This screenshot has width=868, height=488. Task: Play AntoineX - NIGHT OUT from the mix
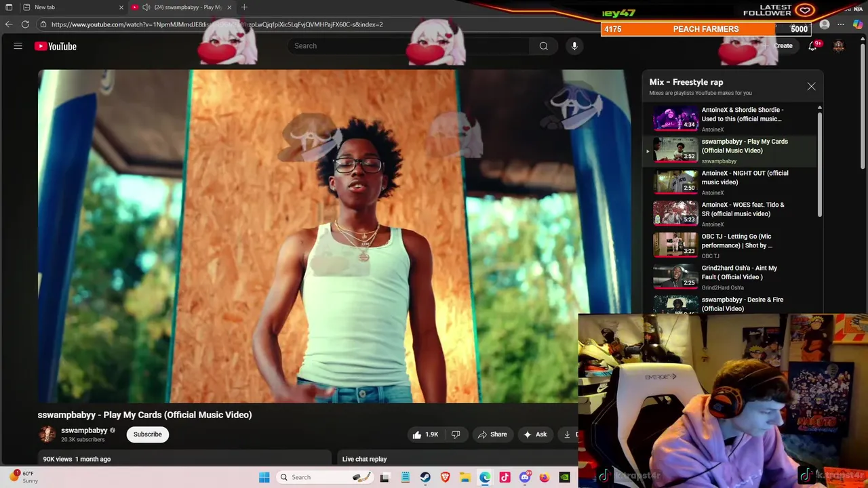pyautogui.click(x=745, y=178)
